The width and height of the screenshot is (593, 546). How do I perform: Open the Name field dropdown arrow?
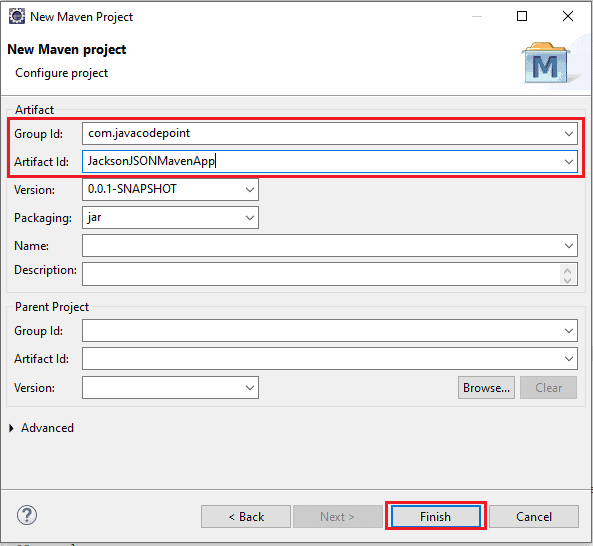point(568,246)
